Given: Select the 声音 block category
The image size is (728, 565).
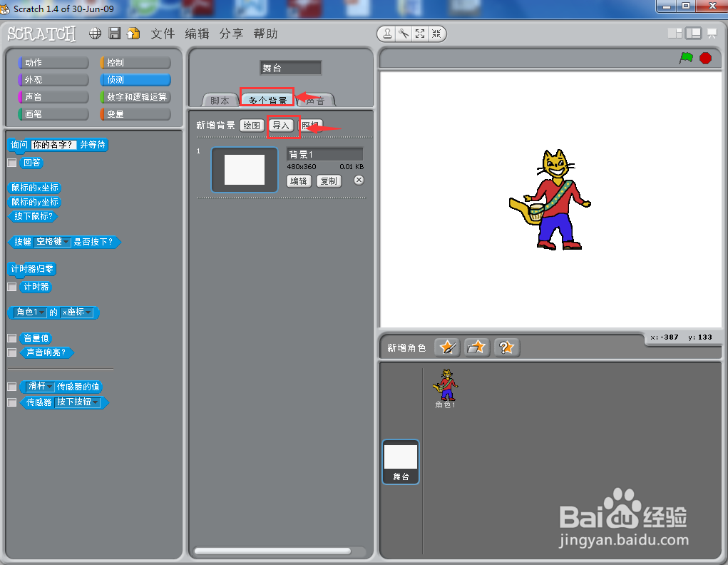Looking at the screenshot, I should tap(53, 97).
